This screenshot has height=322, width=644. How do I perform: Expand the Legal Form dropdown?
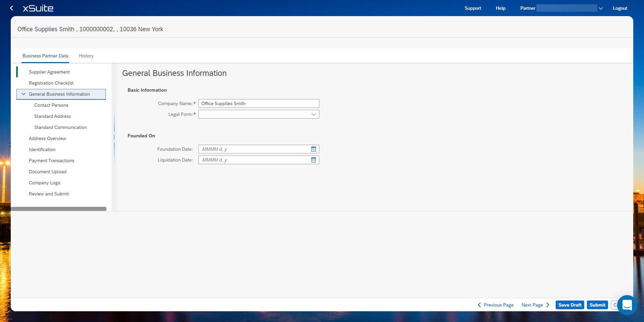click(313, 114)
